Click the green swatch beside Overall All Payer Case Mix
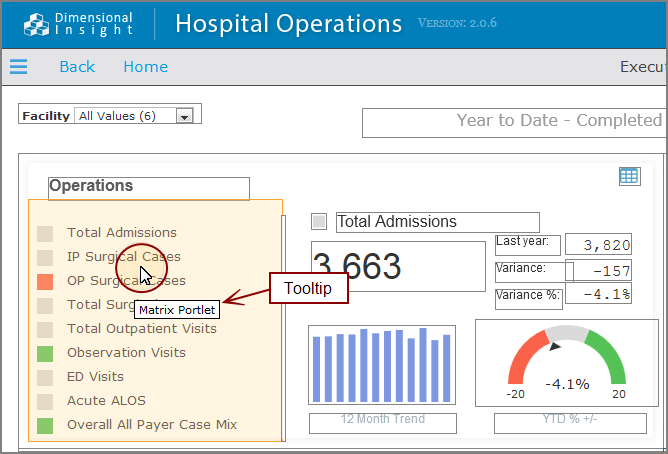This screenshot has width=668, height=454. (45, 426)
